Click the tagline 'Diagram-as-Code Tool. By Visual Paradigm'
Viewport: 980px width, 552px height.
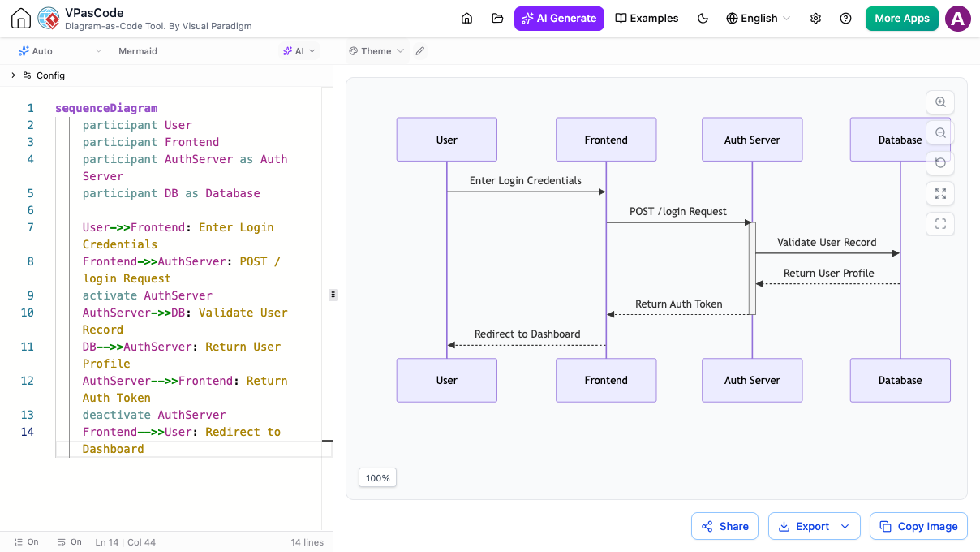158,26
